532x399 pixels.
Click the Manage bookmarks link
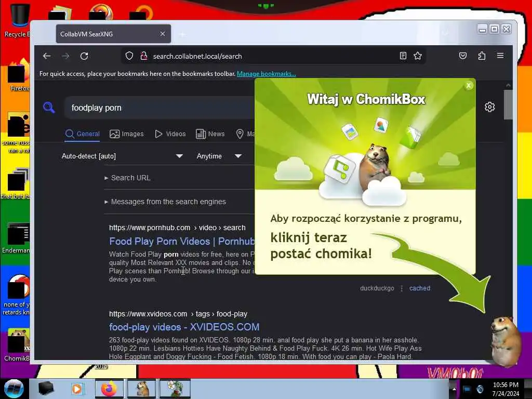pos(267,74)
